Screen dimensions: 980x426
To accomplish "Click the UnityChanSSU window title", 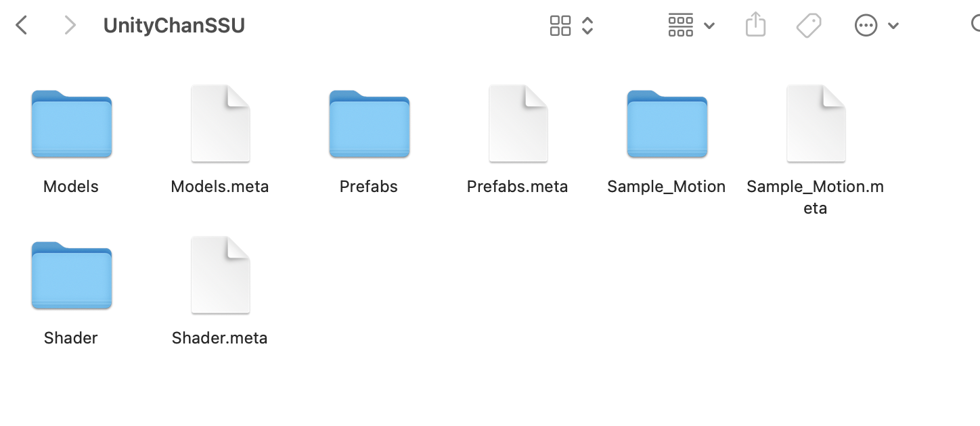I will coord(174,26).
